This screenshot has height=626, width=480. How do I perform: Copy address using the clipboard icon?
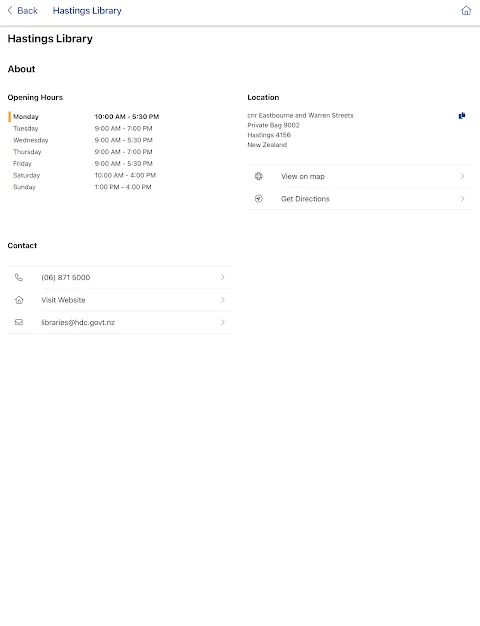pos(462,115)
